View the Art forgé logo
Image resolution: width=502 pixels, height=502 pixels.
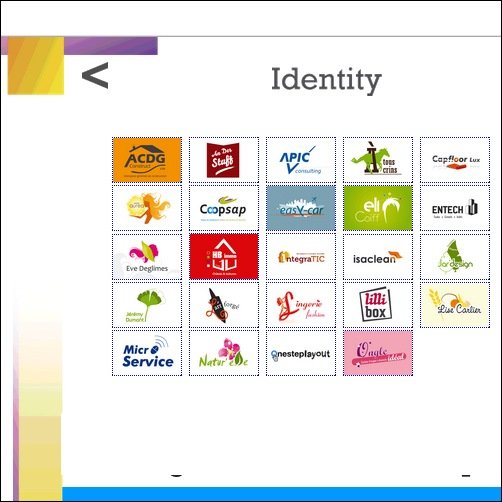[x=224, y=305]
